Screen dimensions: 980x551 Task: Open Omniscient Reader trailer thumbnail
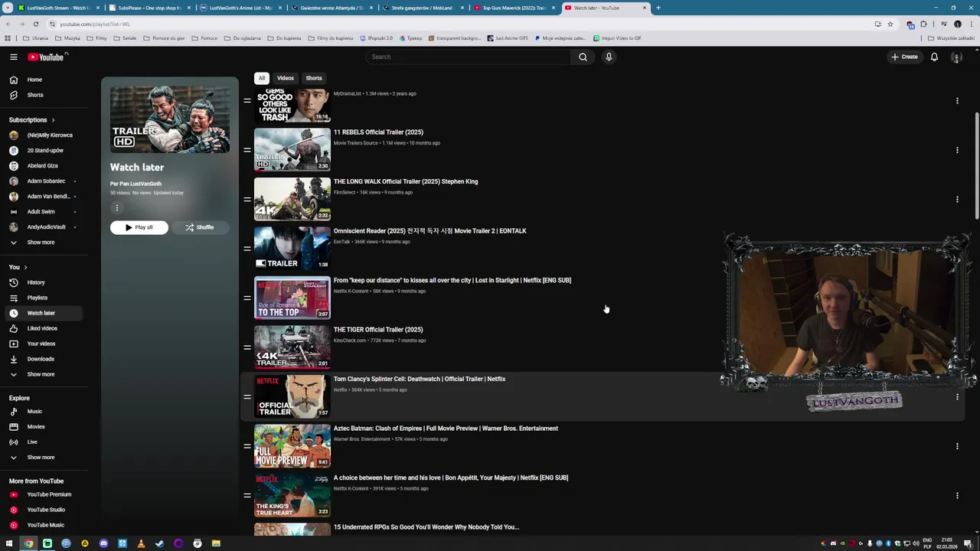pos(292,249)
